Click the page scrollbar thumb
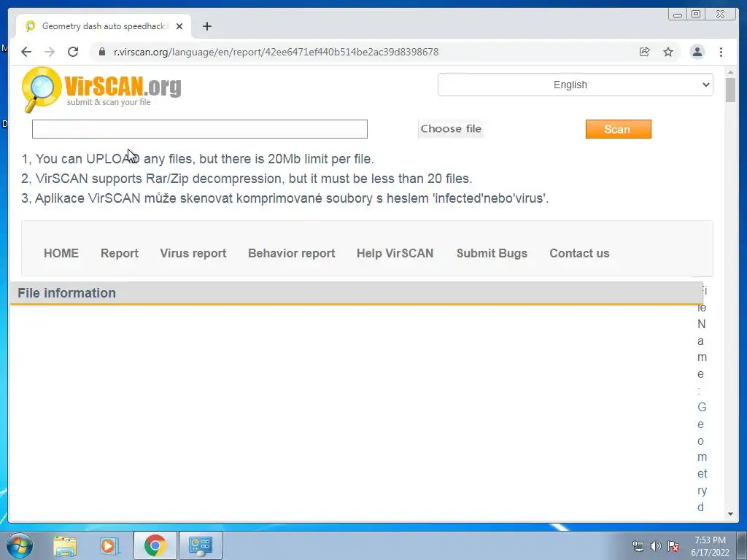The image size is (747, 560). (730, 90)
